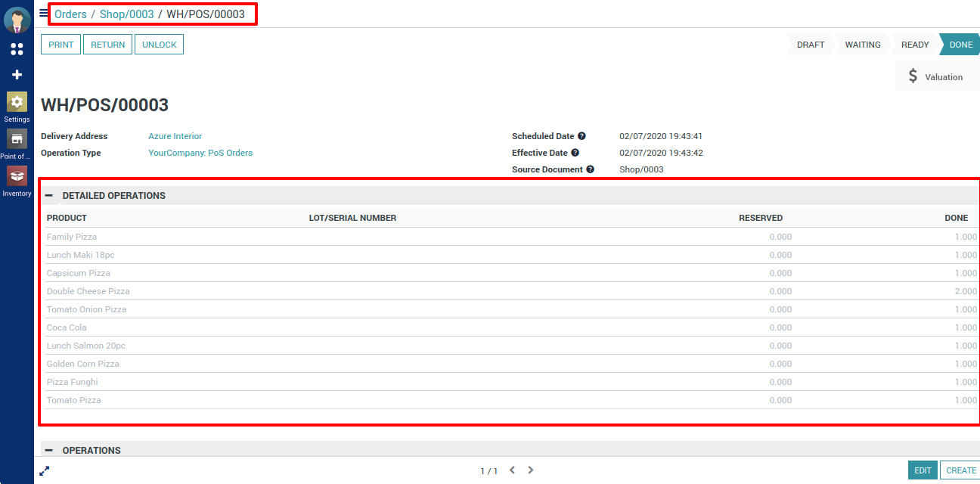The height and width of the screenshot is (484, 980).
Task: Go to previous record arrow
Action: click(512, 470)
